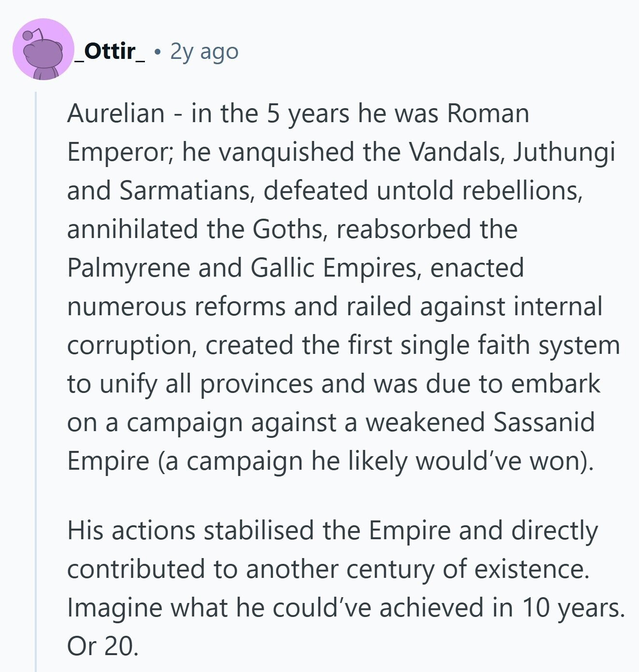Click the word Palmyrene in the comment
Viewport: 639px width, 672px height.
click(x=129, y=269)
